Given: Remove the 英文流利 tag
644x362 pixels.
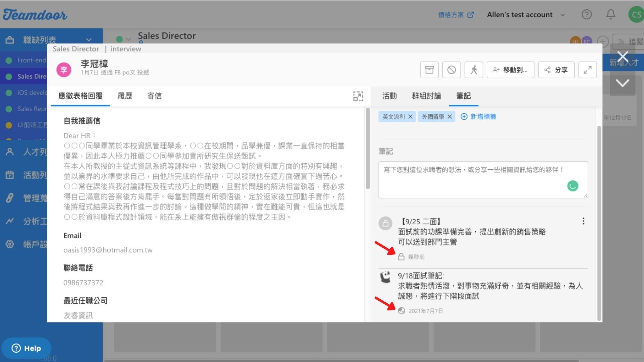Looking at the screenshot, I should pos(410,117).
